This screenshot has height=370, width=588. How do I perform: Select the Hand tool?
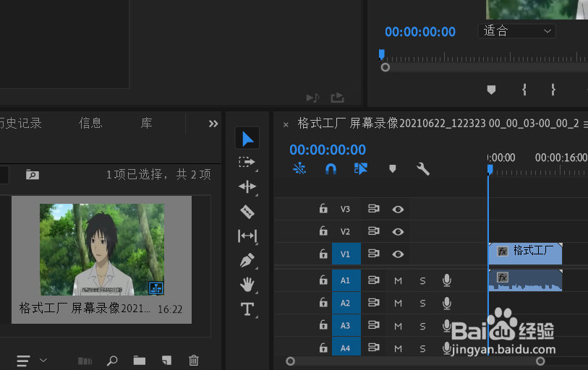(x=247, y=285)
